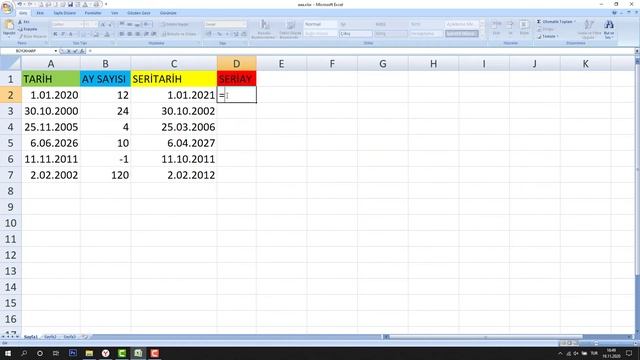Toggle align text left

[122, 34]
